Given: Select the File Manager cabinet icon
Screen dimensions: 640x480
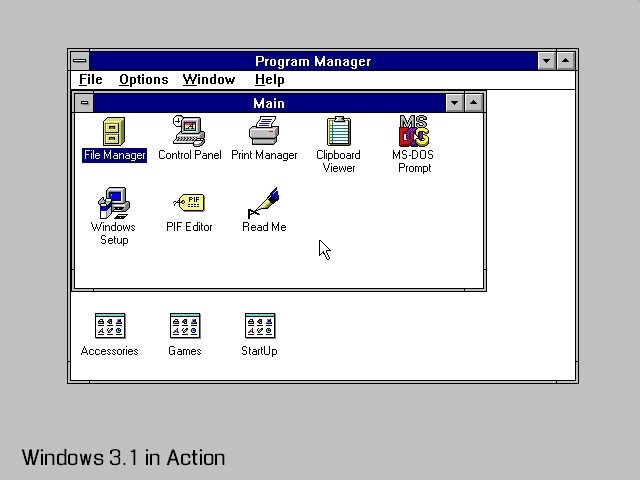Looking at the screenshot, I should coord(114,131).
